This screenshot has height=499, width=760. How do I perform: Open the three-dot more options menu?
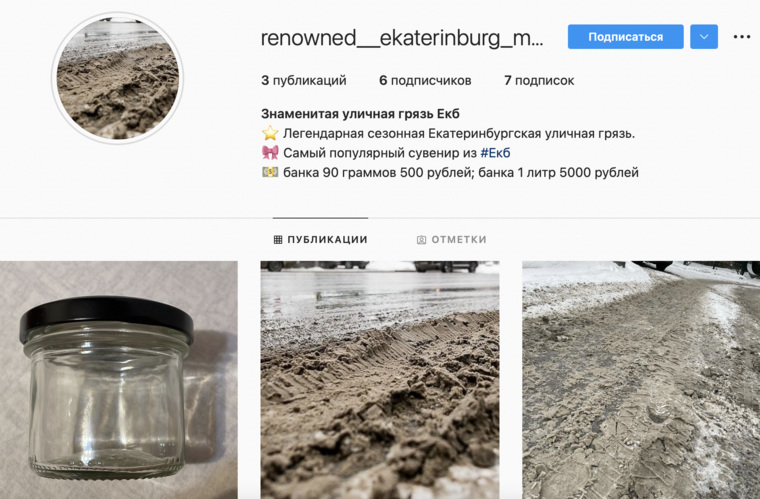pyautogui.click(x=742, y=37)
